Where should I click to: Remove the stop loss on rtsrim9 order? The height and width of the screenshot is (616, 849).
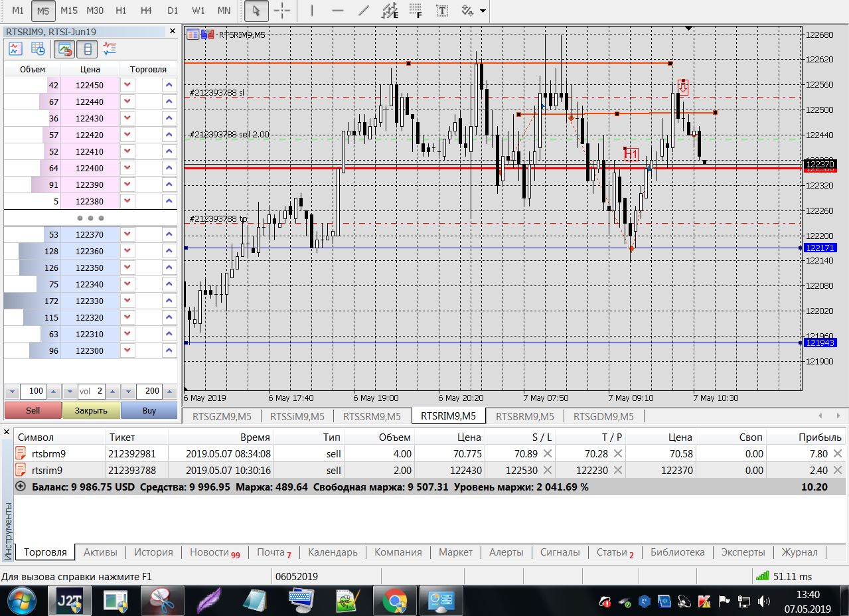pyautogui.click(x=548, y=471)
